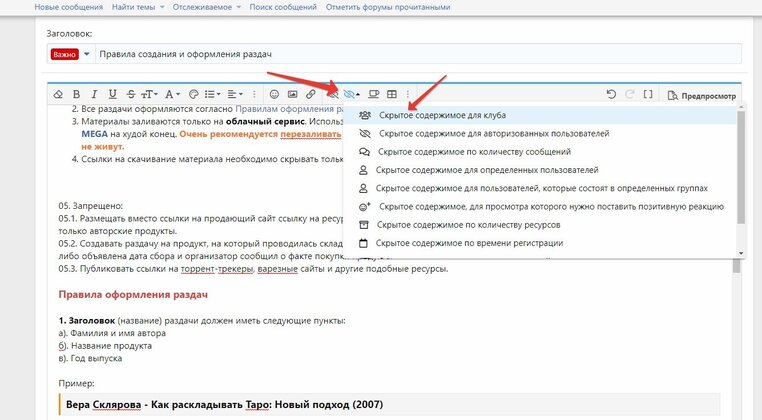Open Отслеживаемое menu
762x420 pixels.
click(x=207, y=7)
